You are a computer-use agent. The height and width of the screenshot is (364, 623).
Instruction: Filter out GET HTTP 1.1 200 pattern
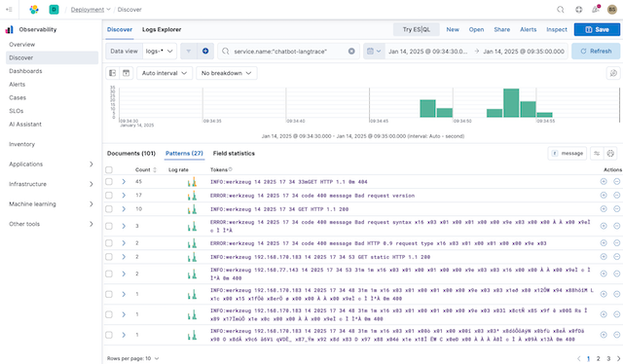click(x=616, y=208)
